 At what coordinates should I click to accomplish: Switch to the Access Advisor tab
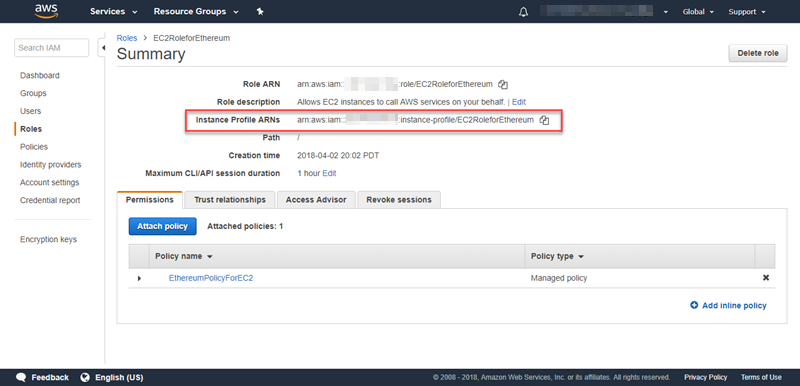[316, 200]
